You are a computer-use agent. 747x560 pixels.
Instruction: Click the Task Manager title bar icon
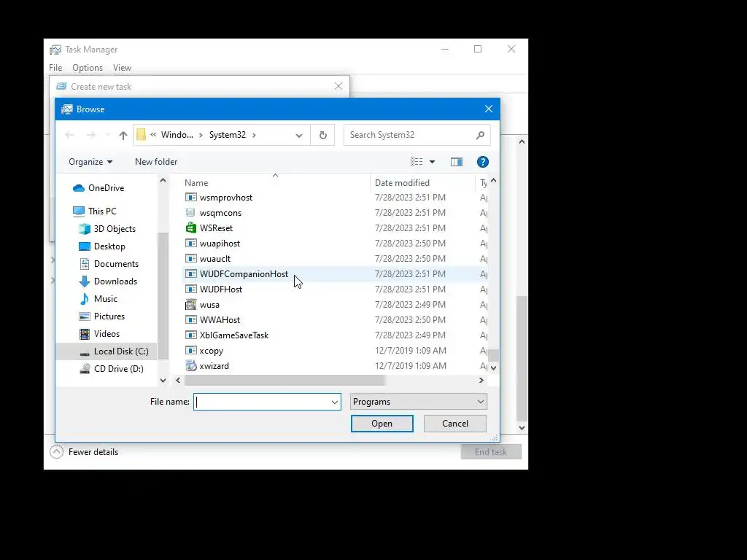point(55,50)
